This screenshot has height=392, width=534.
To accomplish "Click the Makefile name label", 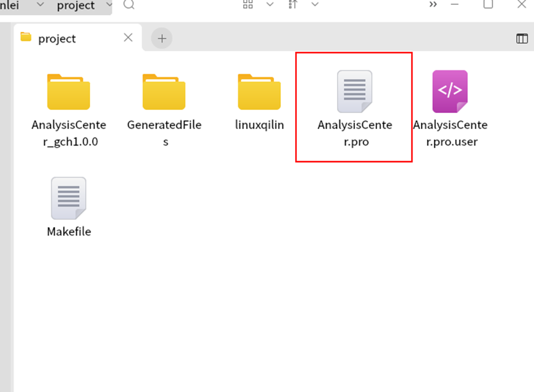I will coord(69,231).
